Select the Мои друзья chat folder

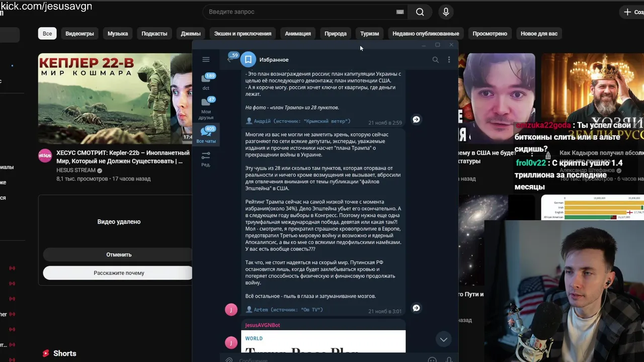coord(206,108)
